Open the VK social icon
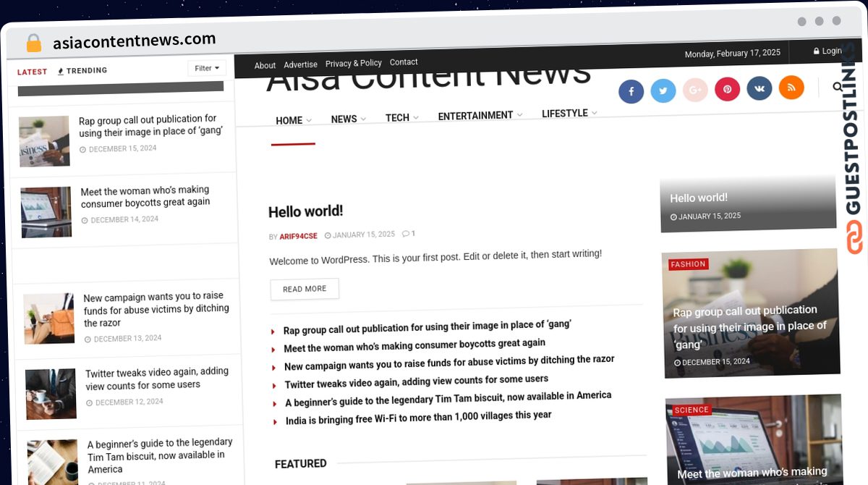This screenshot has height=485, width=868. 759,88
